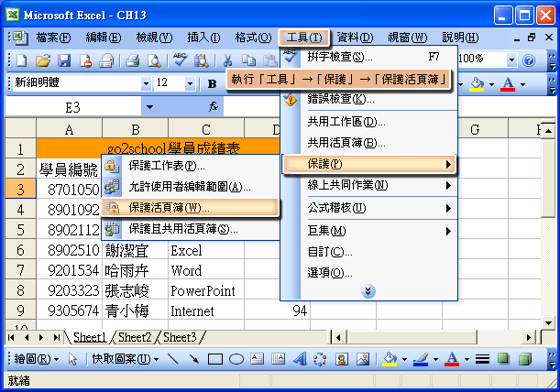Select column header A
Screen dimensions: 560x392
coord(70,129)
